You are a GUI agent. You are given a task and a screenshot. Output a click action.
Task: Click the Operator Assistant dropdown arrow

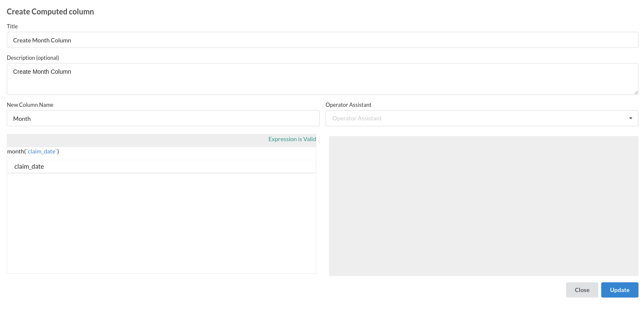(x=631, y=118)
